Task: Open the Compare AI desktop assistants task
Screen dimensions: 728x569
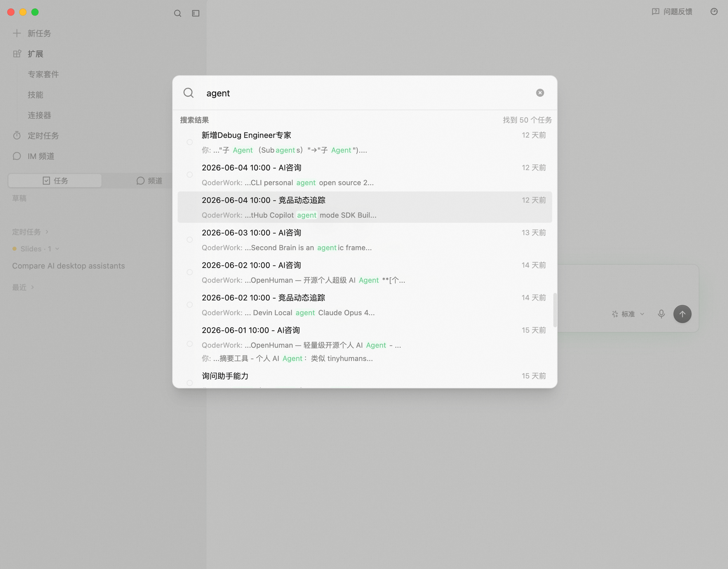Action: [68, 266]
